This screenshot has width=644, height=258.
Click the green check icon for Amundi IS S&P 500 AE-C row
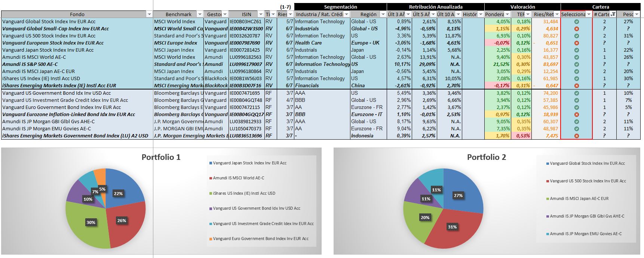click(x=576, y=64)
